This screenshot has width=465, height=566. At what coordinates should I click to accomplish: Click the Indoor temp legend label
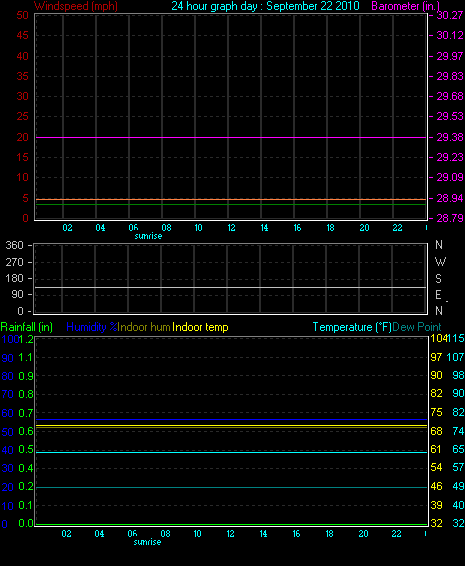[x=200, y=327]
